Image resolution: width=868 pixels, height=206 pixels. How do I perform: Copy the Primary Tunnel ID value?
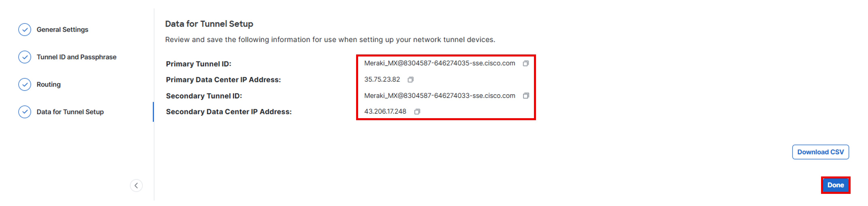tap(525, 63)
